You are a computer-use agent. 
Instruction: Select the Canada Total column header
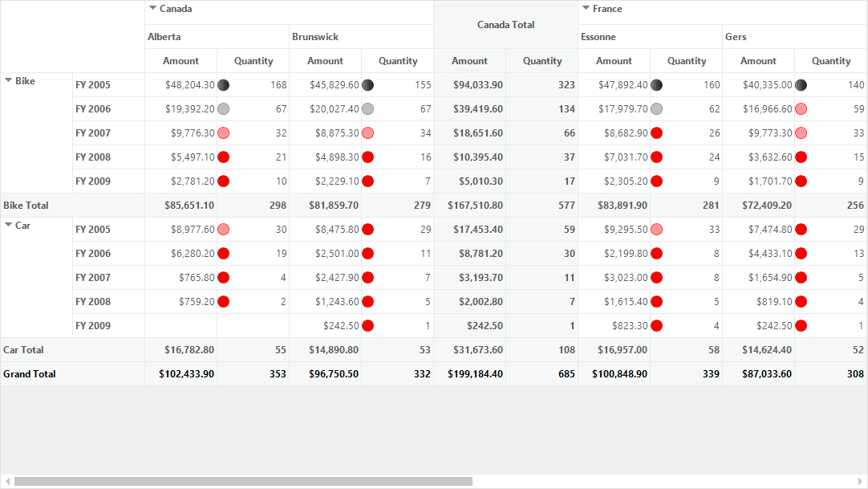(505, 24)
